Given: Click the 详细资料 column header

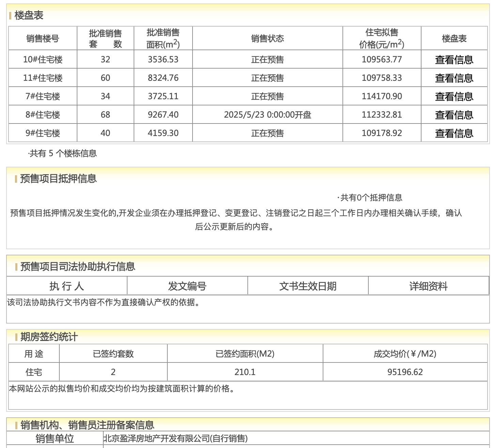Looking at the screenshot, I should pyautogui.click(x=429, y=286).
